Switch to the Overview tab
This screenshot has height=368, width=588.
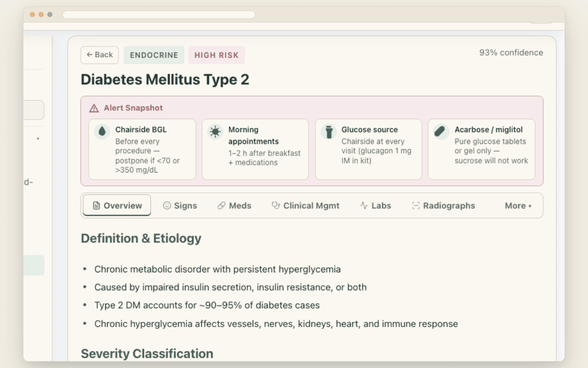[x=117, y=205]
